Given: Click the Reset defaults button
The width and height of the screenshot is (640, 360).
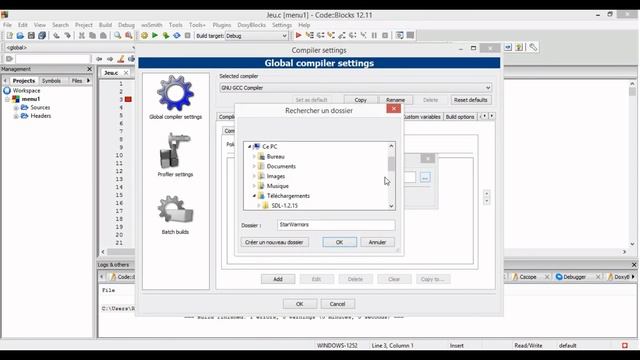Looking at the screenshot, I should pyautogui.click(x=471, y=100).
